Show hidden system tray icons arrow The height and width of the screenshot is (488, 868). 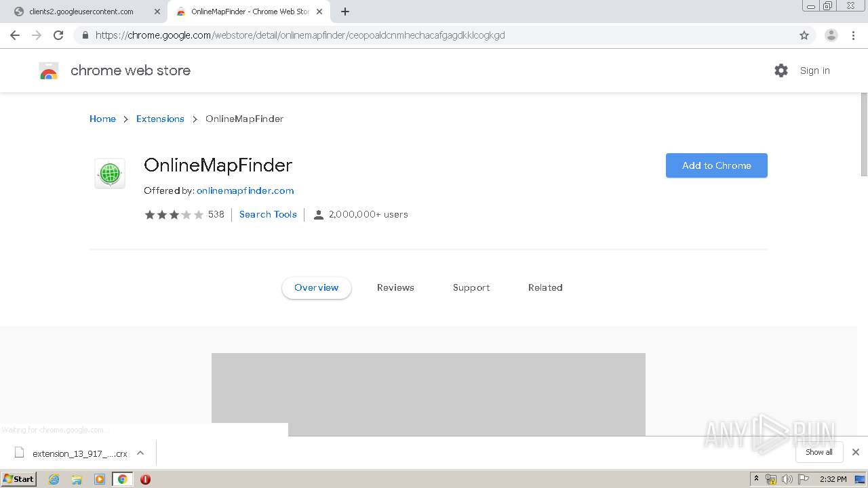coord(756,479)
